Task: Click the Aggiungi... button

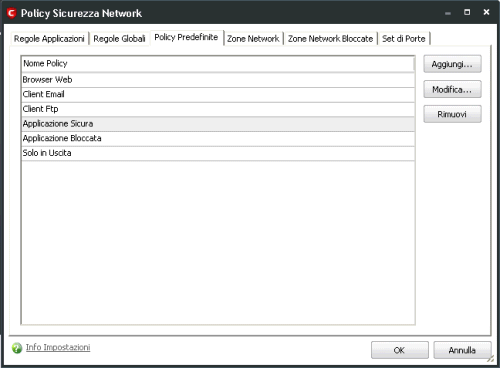Action: click(x=452, y=64)
